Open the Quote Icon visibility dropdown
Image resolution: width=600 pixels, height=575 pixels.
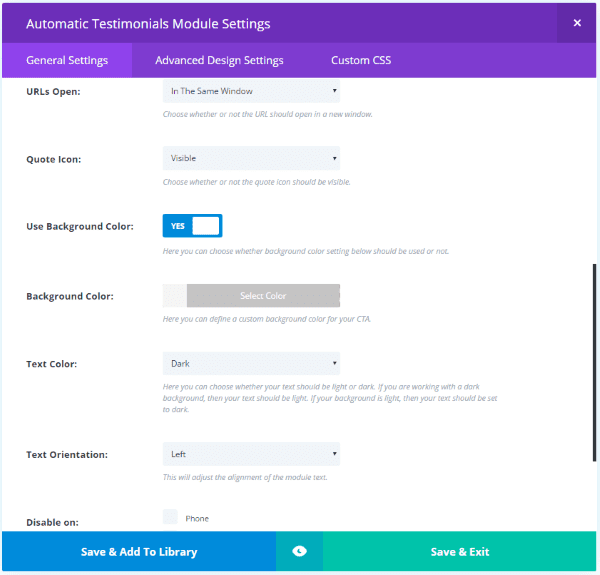click(251, 158)
